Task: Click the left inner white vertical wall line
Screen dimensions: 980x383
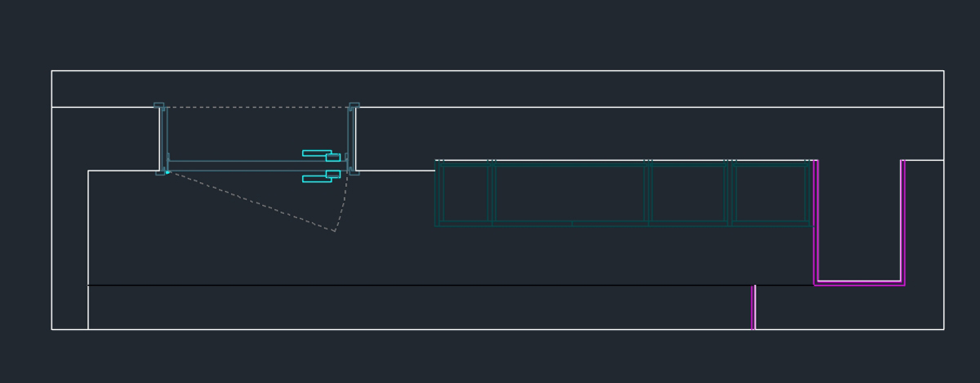Action: [88, 245]
